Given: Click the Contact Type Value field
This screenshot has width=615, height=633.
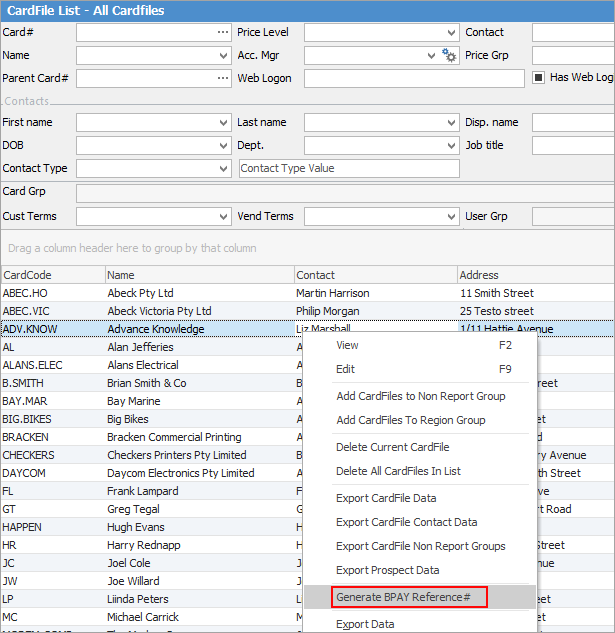Looking at the screenshot, I should click(x=349, y=168).
